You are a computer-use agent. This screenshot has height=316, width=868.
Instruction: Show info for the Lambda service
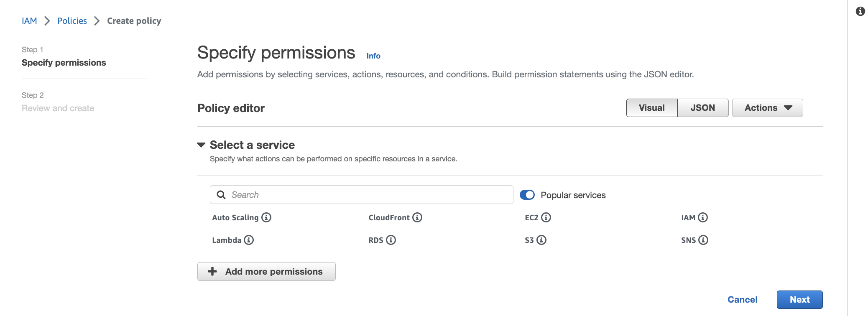tap(249, 240)
